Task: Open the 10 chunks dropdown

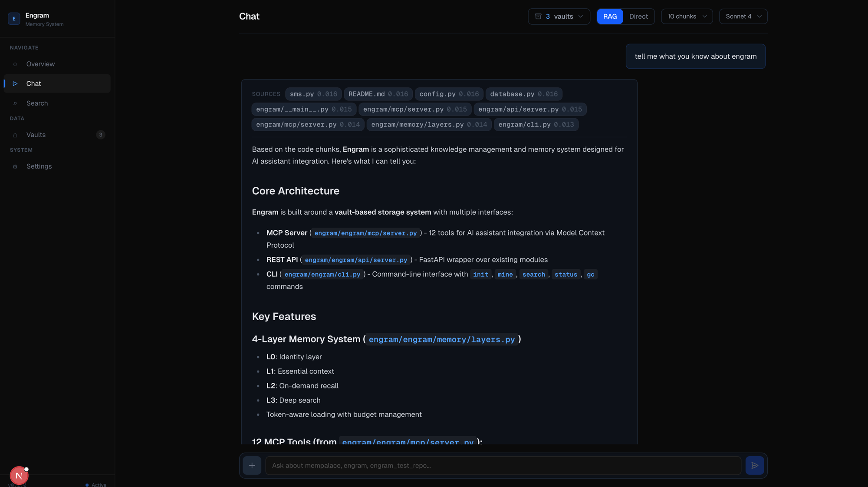Action: pyautogui.click(x=687, y=16)
